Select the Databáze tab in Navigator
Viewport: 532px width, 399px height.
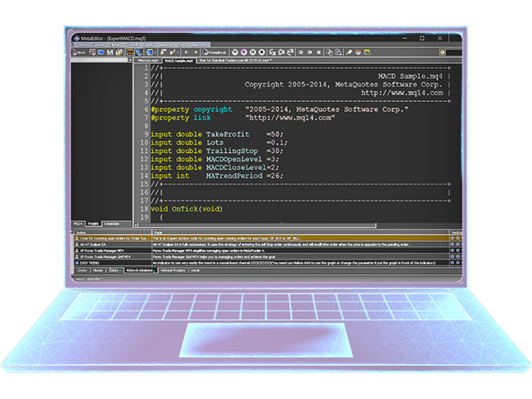(112, 224)
